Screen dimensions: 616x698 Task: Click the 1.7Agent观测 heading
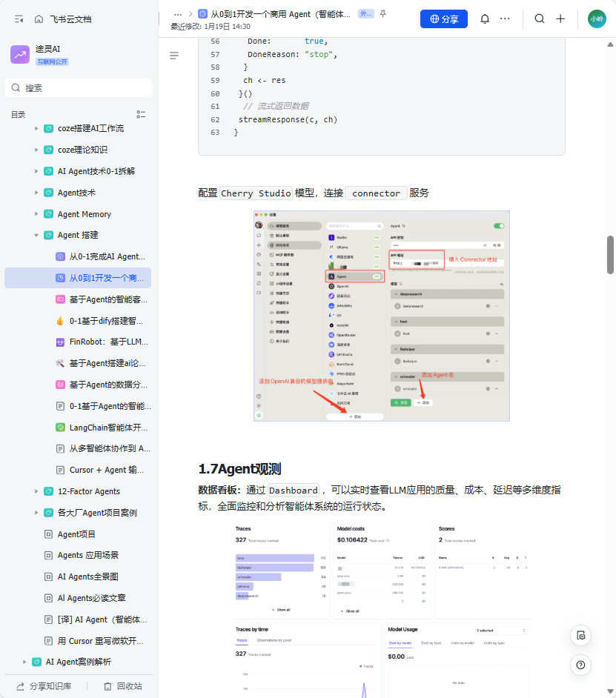(x=239, y=469)
